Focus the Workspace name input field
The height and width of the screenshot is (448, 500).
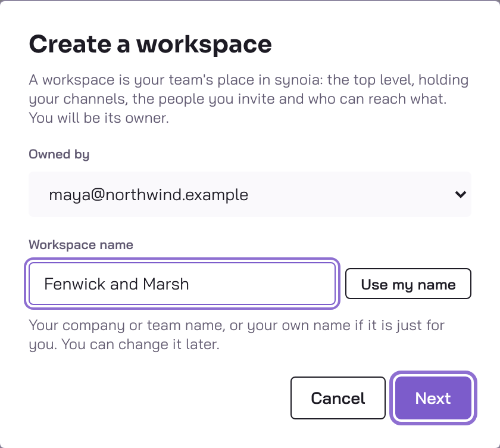pyautogui.click(x=182, y=284)
